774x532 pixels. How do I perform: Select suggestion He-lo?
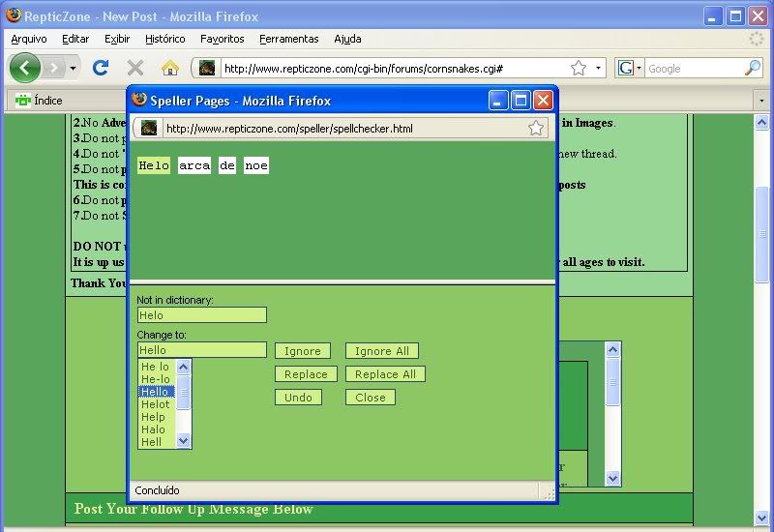[x=157, y=379]
